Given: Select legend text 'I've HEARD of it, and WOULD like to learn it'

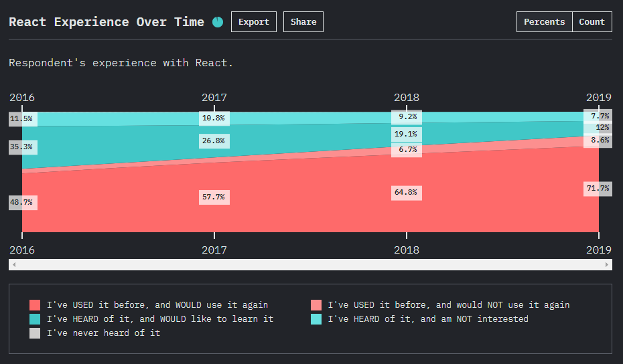Looking at the screenshot, I should (x=160, y=318).
